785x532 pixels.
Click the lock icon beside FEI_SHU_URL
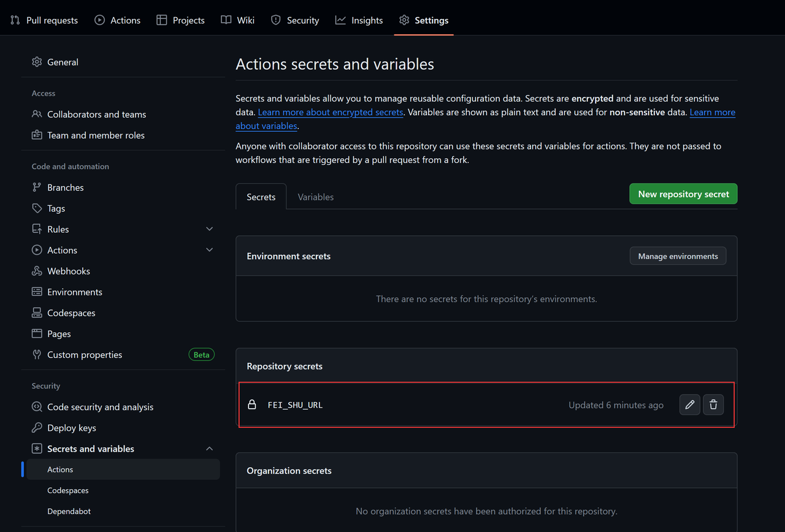[251, 405]
